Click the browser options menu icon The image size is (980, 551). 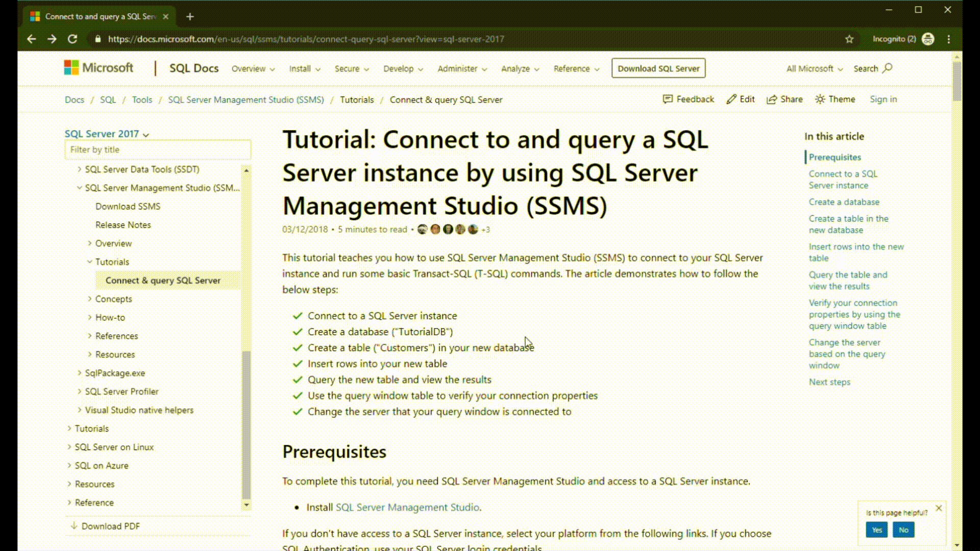point(950,39)
